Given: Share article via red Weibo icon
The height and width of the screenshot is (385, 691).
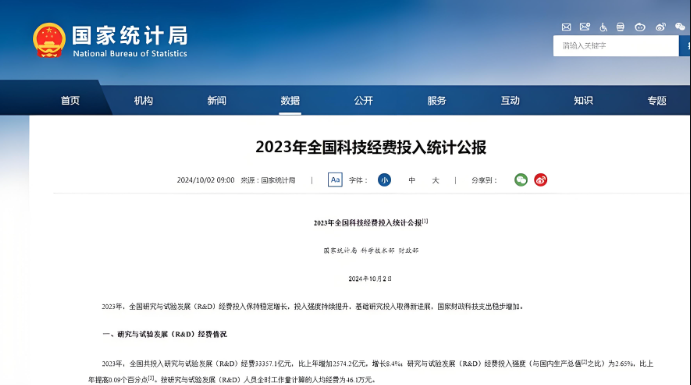Looking at the screenshot, I should [x=541, y=180].
